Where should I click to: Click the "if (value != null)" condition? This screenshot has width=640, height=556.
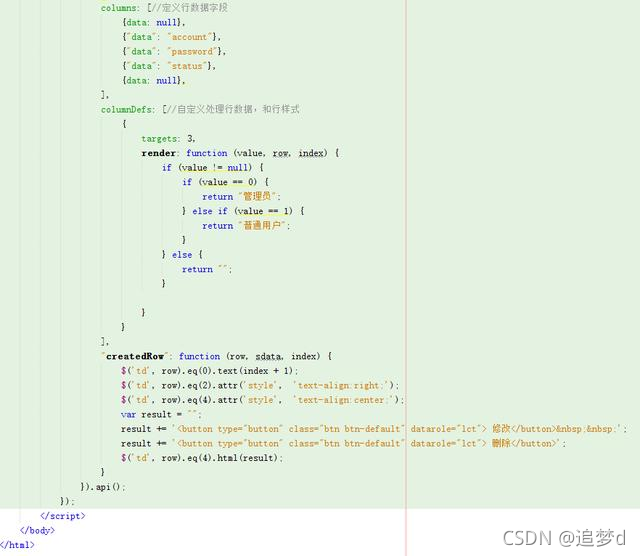(213, 168)
